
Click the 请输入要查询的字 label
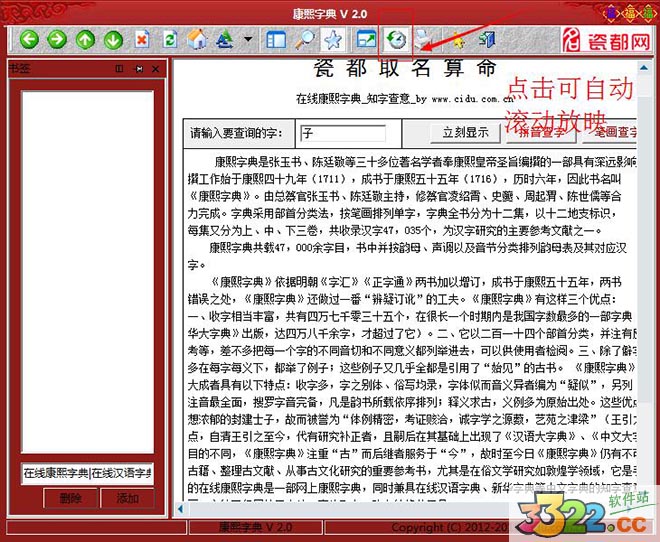[x=236, y=133]
